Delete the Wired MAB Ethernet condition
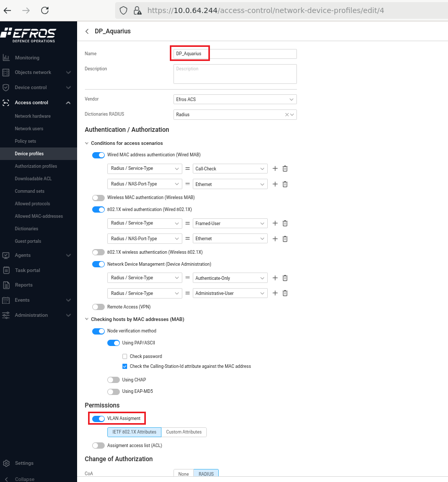This screenshot has width=448, height=482. pos(285,184)
